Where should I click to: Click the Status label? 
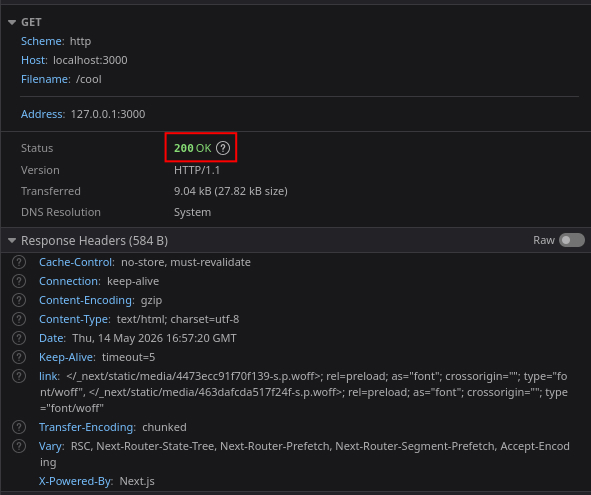coord(37,148)
